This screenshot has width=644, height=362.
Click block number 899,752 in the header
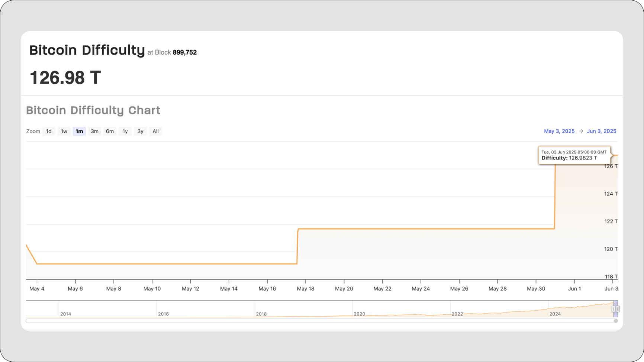pos(184,52)
